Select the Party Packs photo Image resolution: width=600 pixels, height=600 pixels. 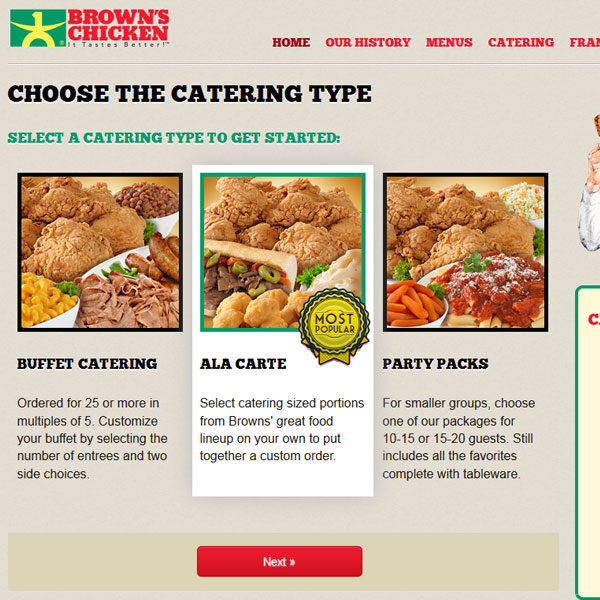click(x=465, y=252)
